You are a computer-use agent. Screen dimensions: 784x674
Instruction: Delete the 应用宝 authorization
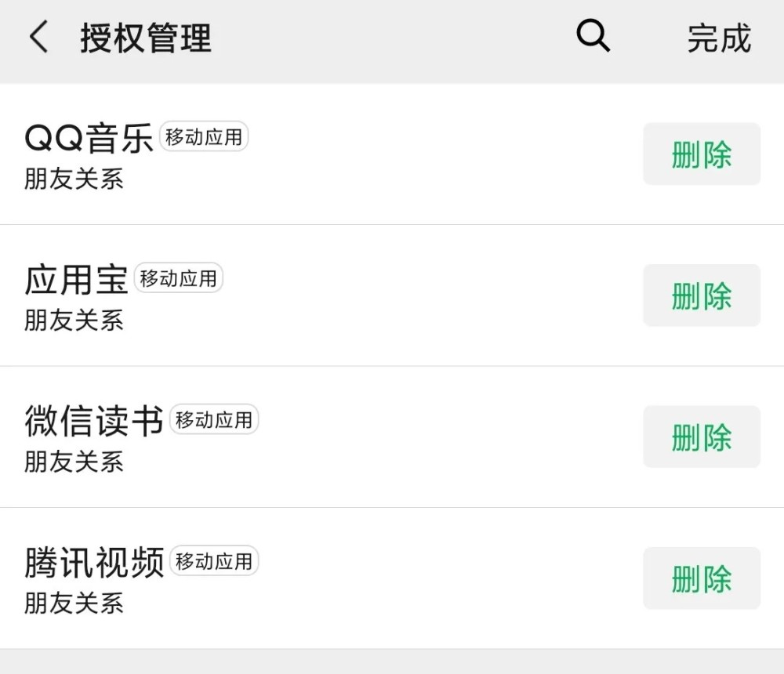click(701, 295)
